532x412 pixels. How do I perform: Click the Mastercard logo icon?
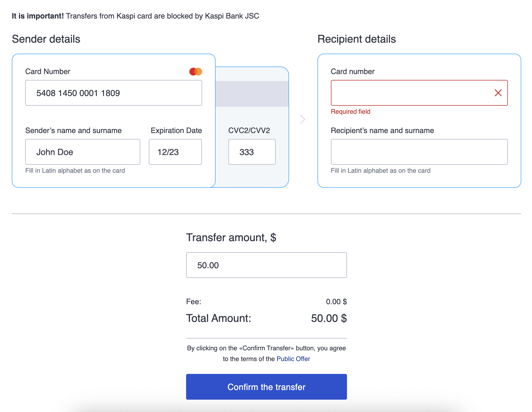click(x=195, y=72)
